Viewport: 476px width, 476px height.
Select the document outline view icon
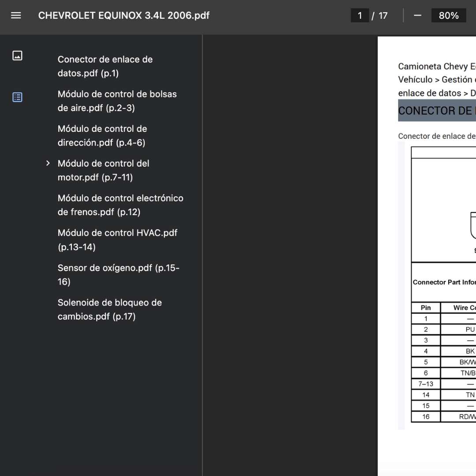17,97
